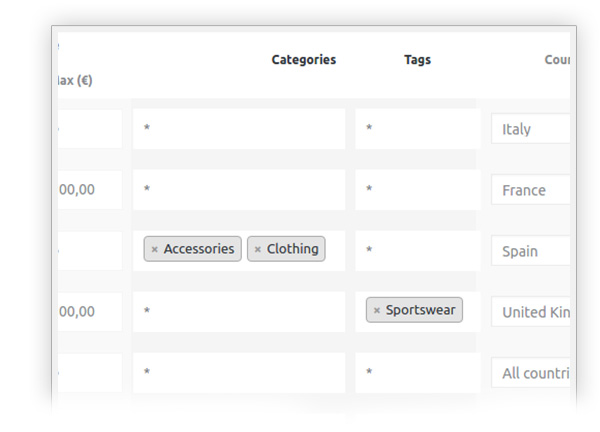This screenshot has width=600, height=432.
Task: Edit the Max (€) value in France row
Action: click(x=88, y=190)
